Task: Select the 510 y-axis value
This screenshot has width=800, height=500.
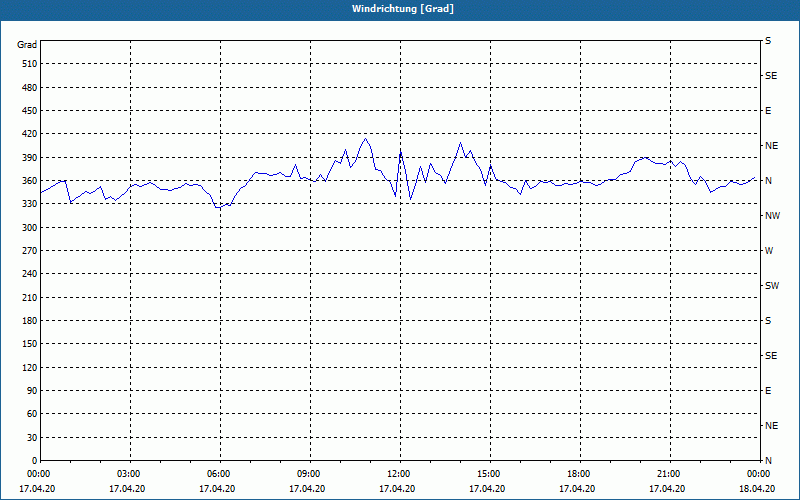Action: pos(30,64)
